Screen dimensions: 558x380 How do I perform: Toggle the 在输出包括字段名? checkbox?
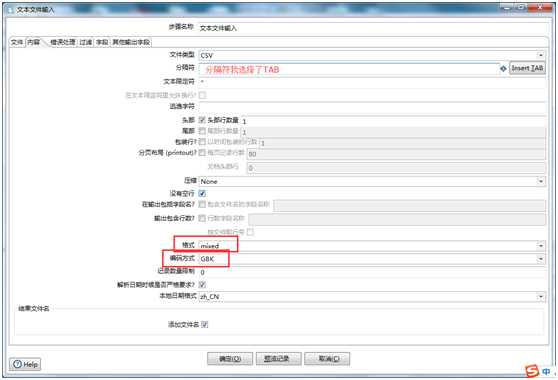[x=202, y=204]
